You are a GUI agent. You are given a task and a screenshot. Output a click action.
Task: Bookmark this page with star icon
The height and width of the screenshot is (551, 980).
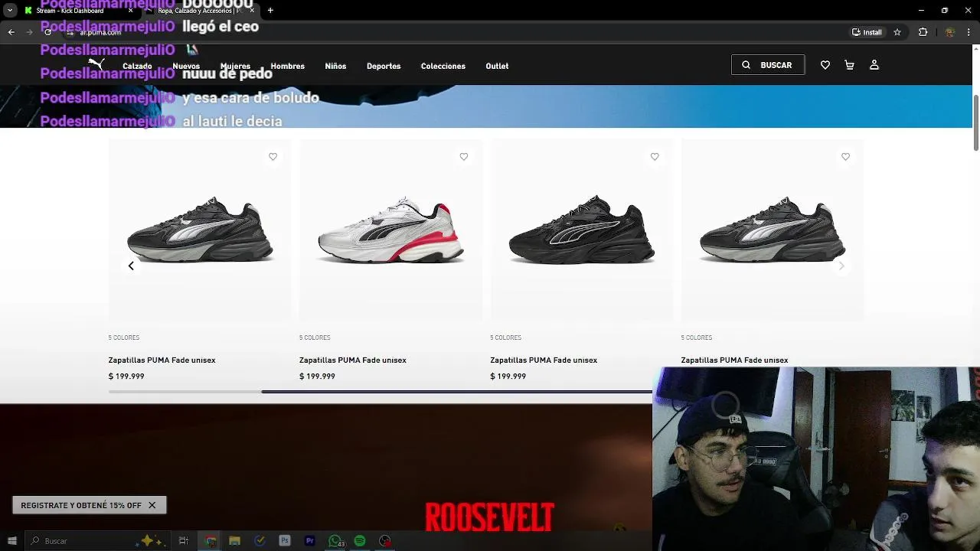click(x=897, y=32)
